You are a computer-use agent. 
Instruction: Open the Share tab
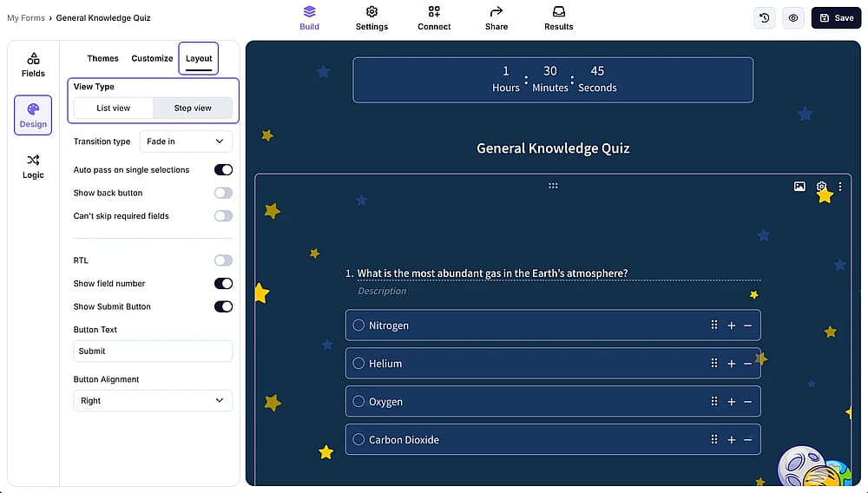(496, 17)
